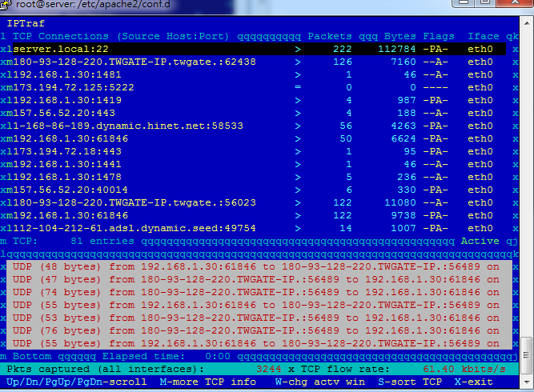
Task: Click the UDP (76 bytes) log line
Action: [x=256, y=330]
